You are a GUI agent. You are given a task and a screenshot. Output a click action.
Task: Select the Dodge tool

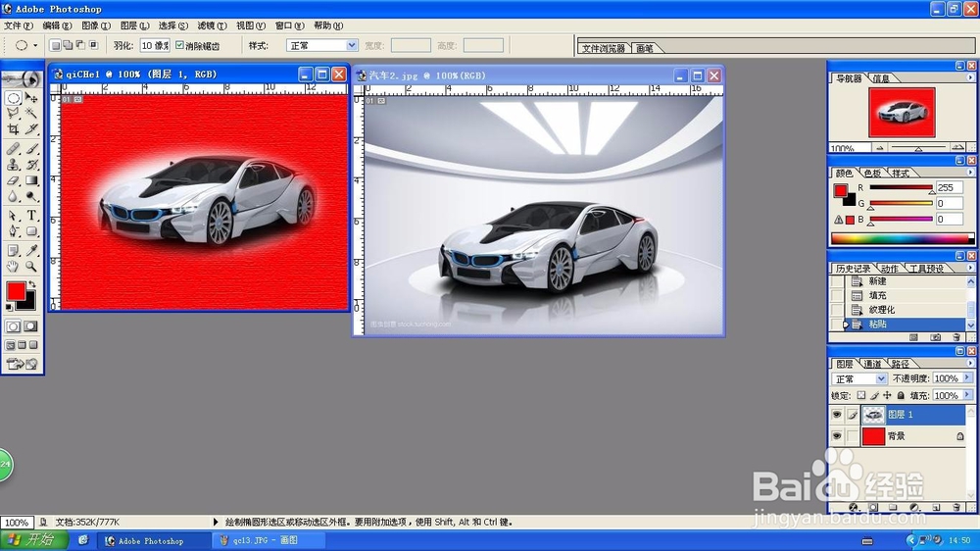pyautogui.click(x=31, y=196)
